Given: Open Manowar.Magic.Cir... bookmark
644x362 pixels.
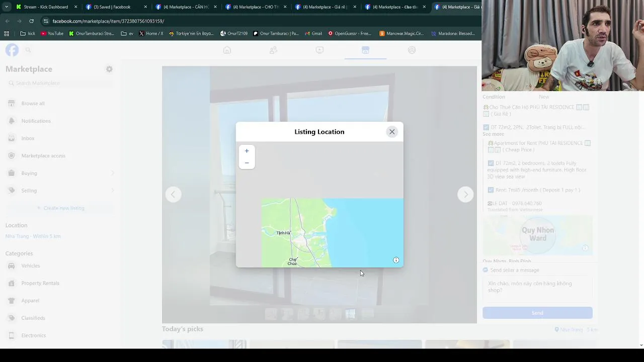Looking at the screenshot, I should (x=401, y=34).
